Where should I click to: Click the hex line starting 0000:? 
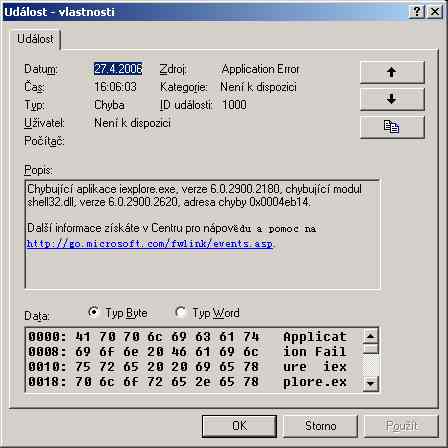pyautogui.click(x=187, y=337)
